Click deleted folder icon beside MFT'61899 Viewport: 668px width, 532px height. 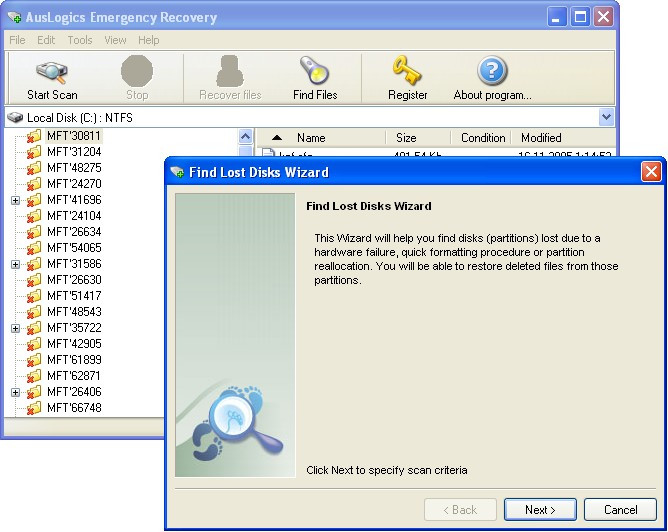pyautogui.click(x=34, y=360)
